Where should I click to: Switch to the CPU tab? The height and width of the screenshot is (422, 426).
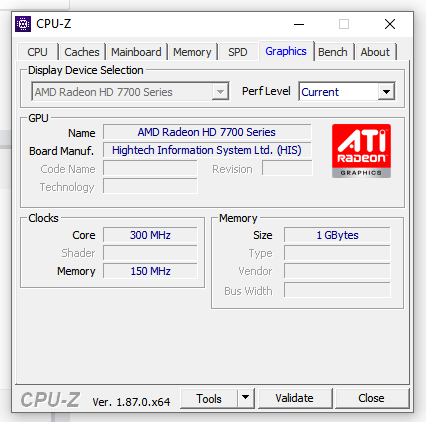coord(38,52)
